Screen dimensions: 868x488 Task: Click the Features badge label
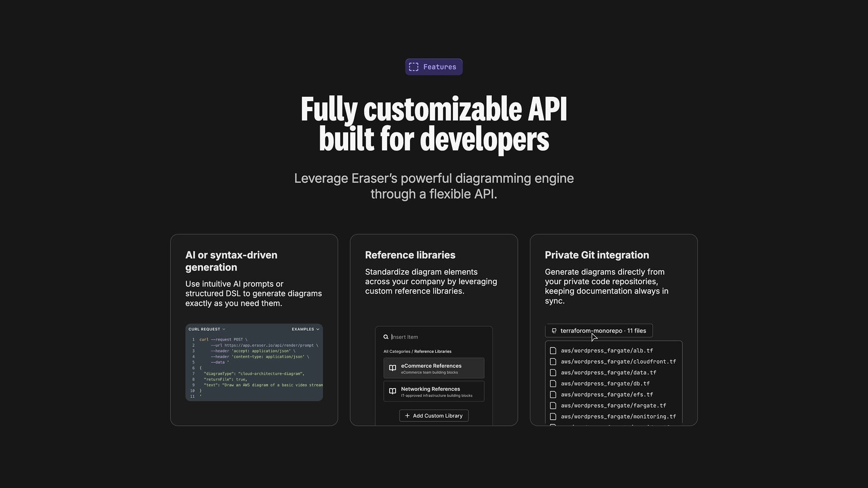(439, 67)
